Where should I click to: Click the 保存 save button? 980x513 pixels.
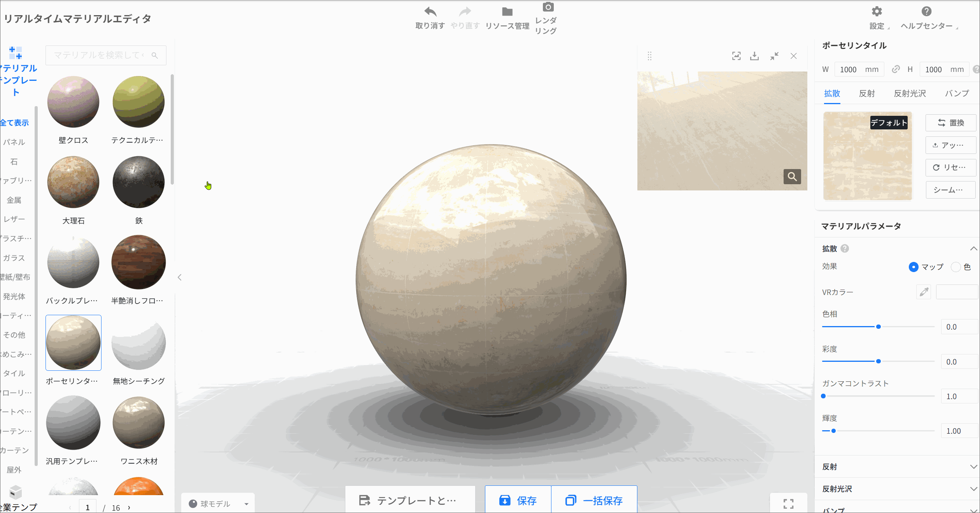518,500
